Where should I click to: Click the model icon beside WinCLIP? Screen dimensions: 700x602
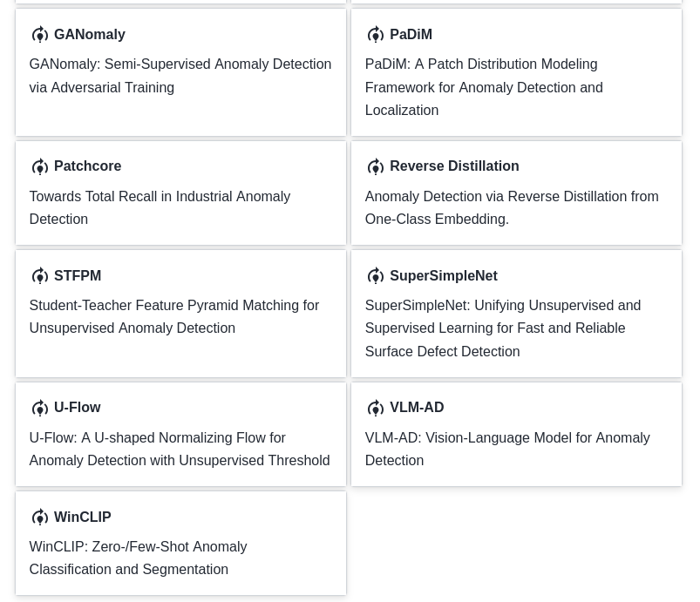39,517
